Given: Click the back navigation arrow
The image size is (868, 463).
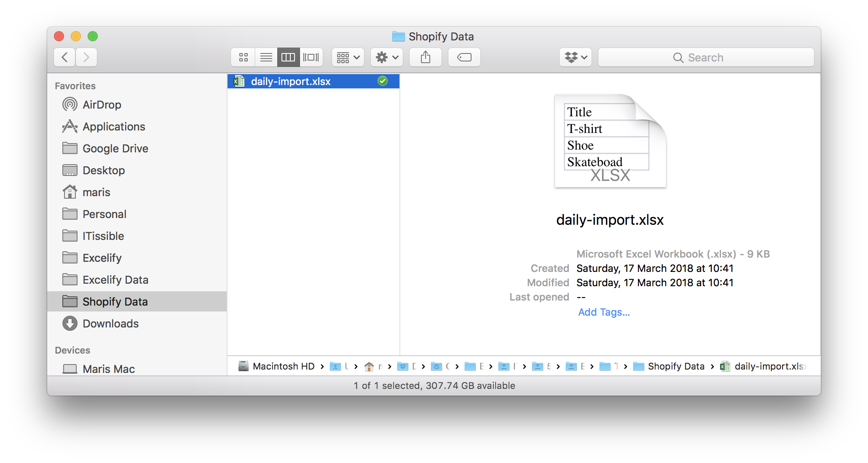Looking at the screenshot, I should click(x=65, y=57).
